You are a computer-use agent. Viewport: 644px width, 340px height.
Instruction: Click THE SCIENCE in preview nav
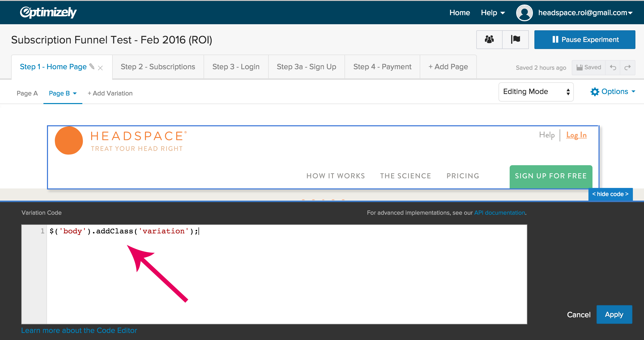click(406, 176)
